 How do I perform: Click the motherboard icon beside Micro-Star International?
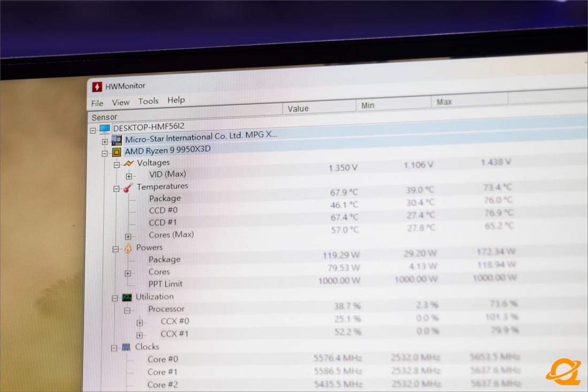click(x=117, y=140)
